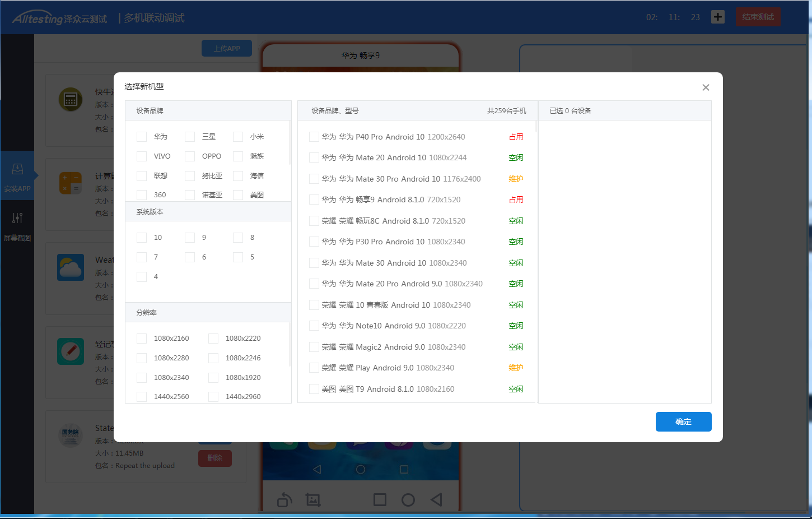
Task: Tick the 三星 brand checkbox
Action: [x=190, y=137]
